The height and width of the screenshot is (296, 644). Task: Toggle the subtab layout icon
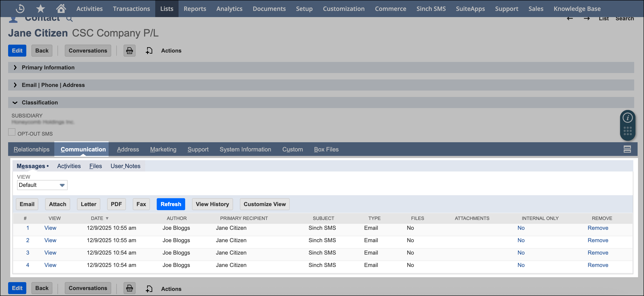[627, 149]
